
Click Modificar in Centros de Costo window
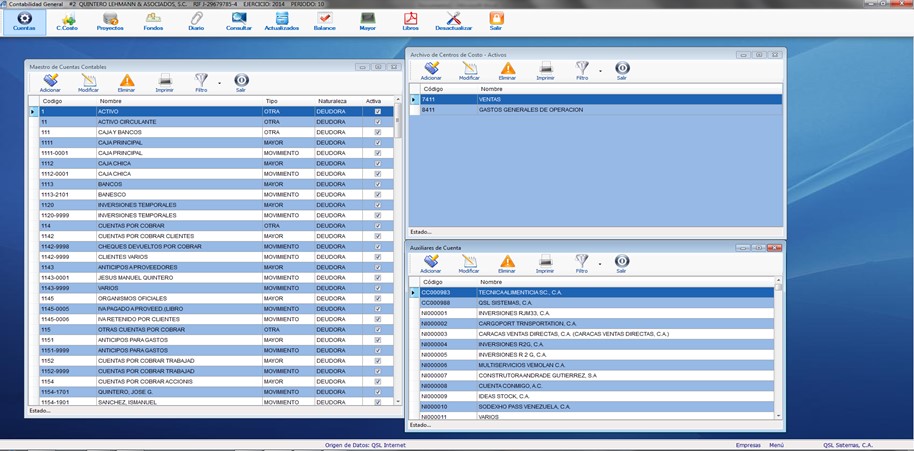point(469,71)
